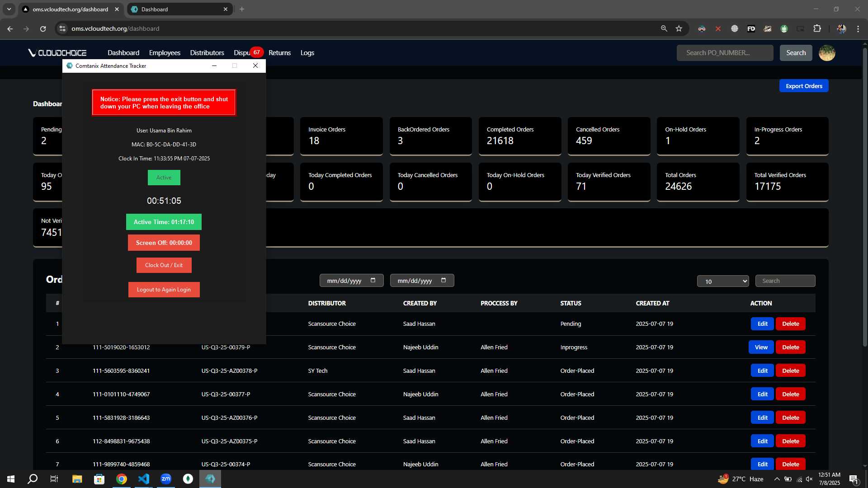The image size is (868, 488).
Task: Click the CloudChoice logo in navbar
Action: coord(57,53)
